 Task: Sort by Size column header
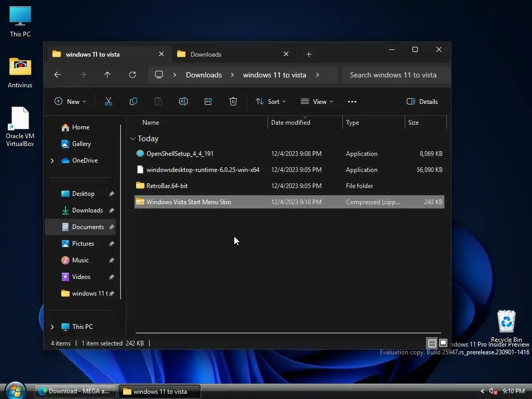pos(426,123)
